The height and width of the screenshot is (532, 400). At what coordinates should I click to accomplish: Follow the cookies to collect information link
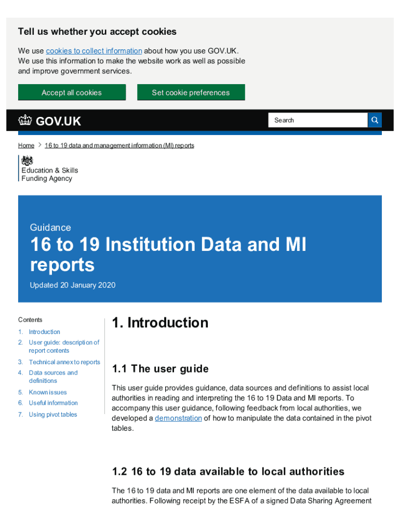94,51
